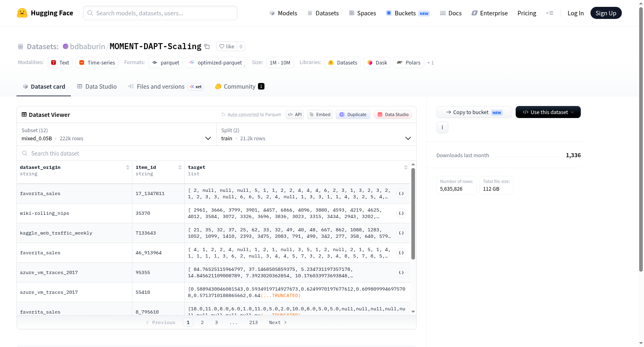The image size is (644, 347).
Task: Open the three-dot more options button
Action: click(x=442, y=127)
